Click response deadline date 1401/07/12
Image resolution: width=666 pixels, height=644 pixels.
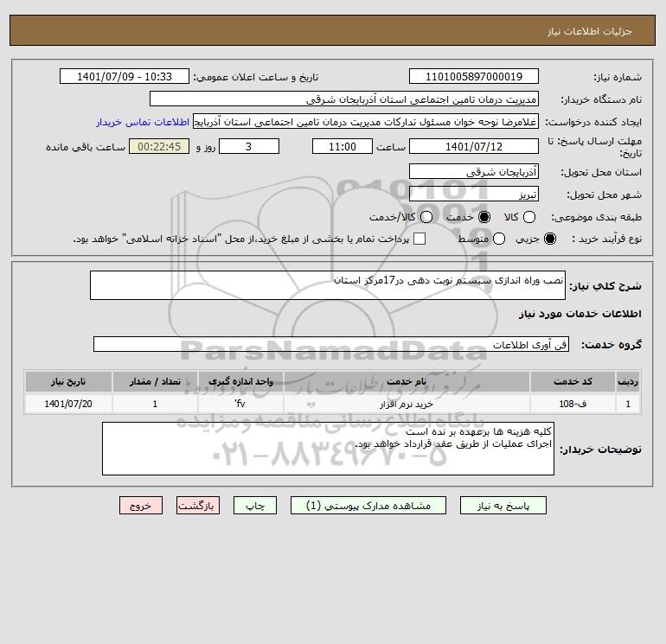474,146
